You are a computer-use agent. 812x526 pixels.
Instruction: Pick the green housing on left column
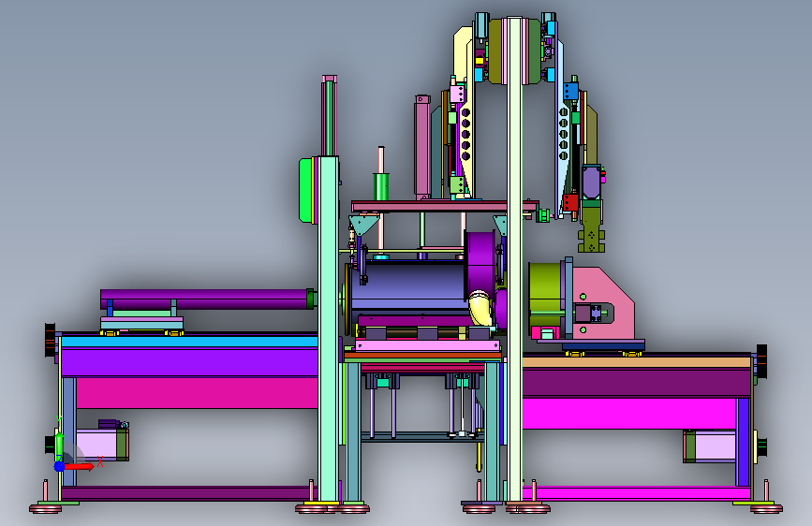[x=305, y=191]
